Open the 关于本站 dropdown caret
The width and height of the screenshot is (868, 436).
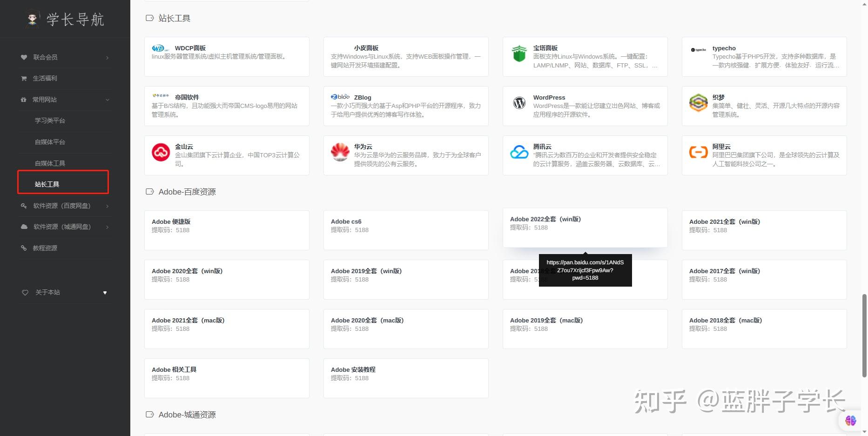(x=105, y=293)
